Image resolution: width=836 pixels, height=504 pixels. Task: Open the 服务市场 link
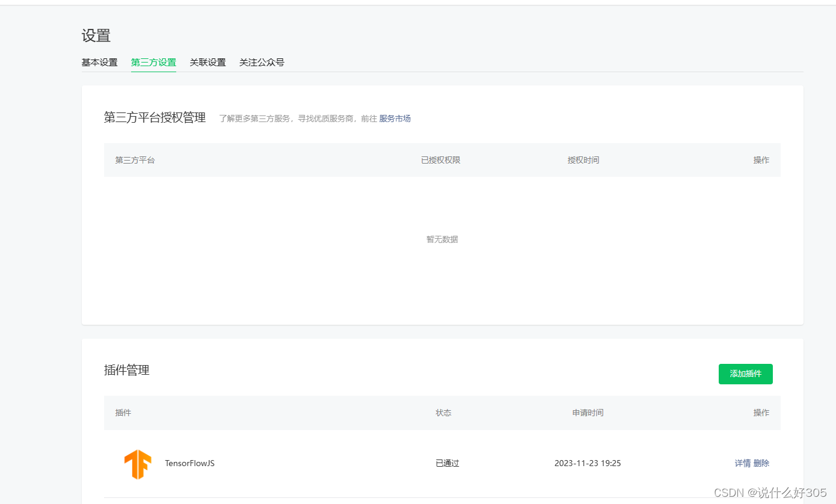point(395,118)
